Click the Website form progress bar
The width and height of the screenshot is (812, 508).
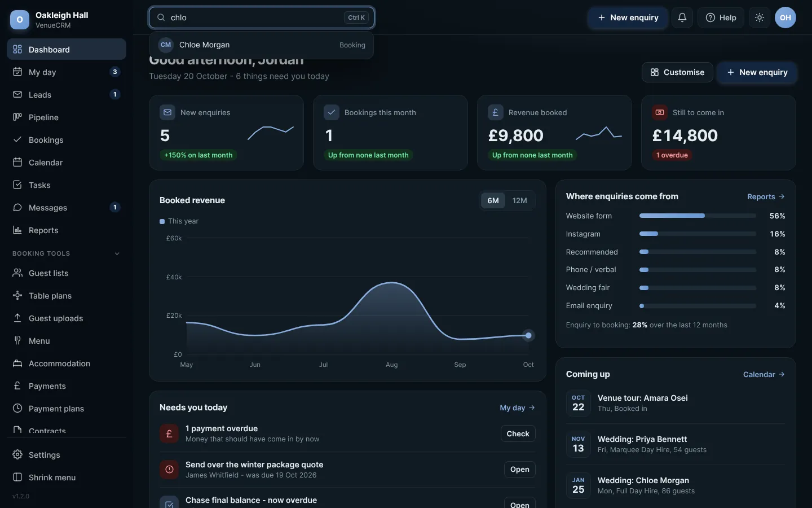tap(698, 216)
